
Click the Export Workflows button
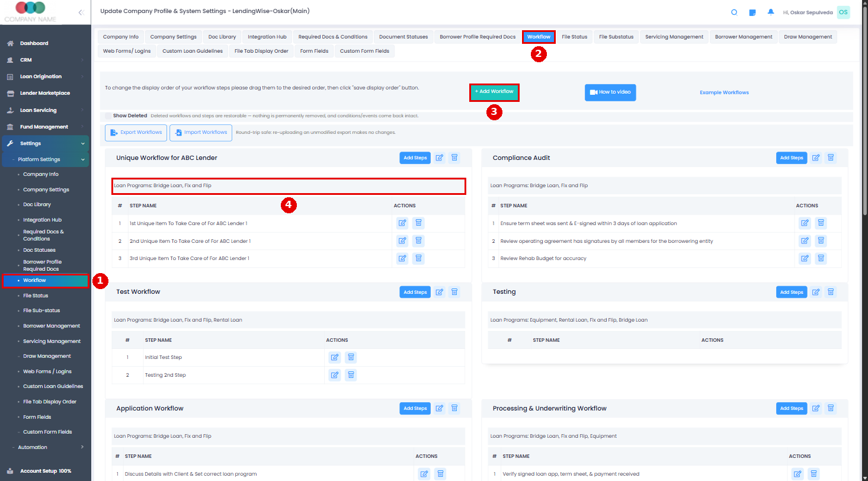tap(136, 133)
